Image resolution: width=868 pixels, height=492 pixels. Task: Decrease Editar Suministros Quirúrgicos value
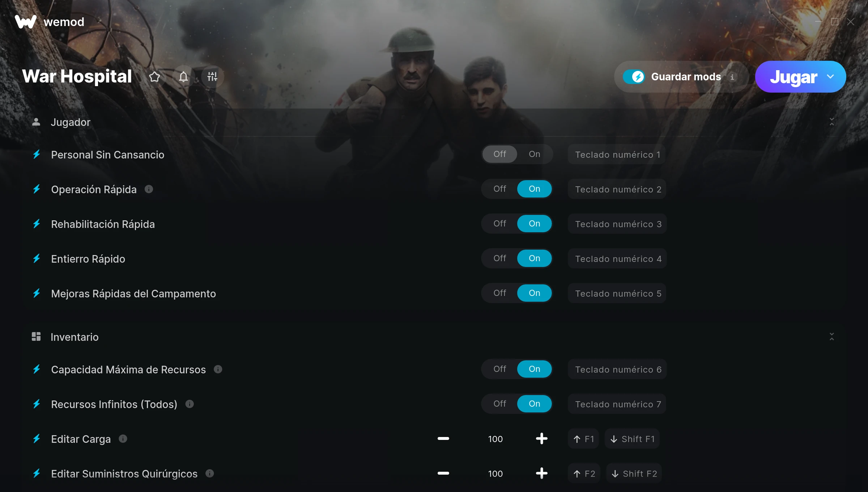click(x=443, y=473)
